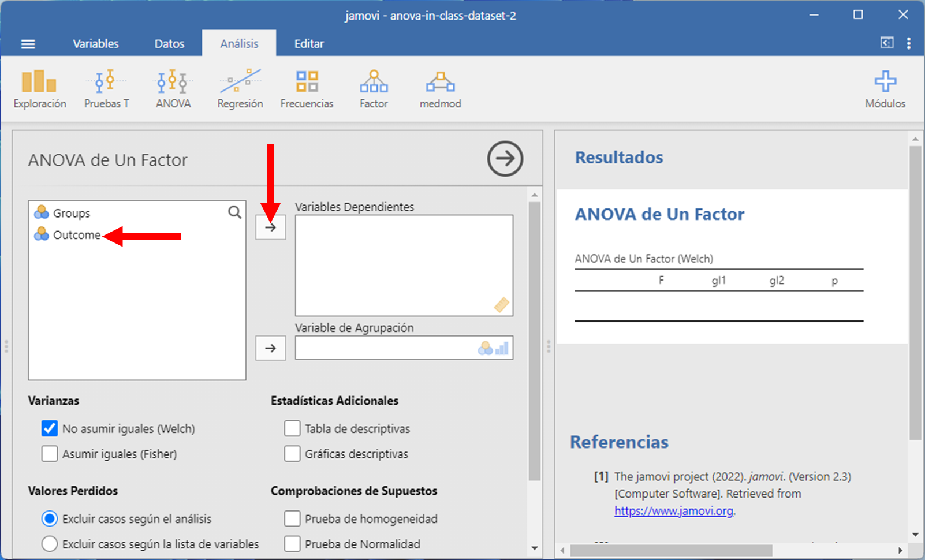Enable Asumir iguales (Fisher) checkbox
This screenshot has width=925, height=560.
(x=50, y=454)
